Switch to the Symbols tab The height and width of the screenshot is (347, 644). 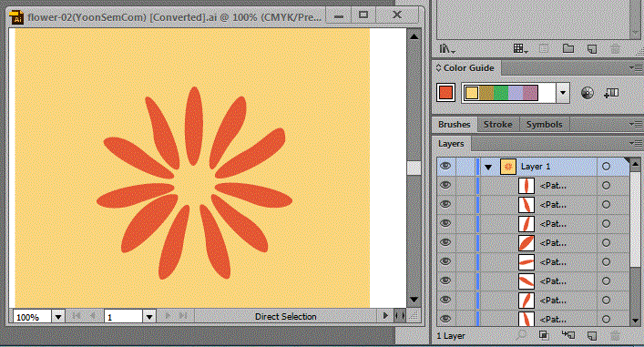[544, 125]
